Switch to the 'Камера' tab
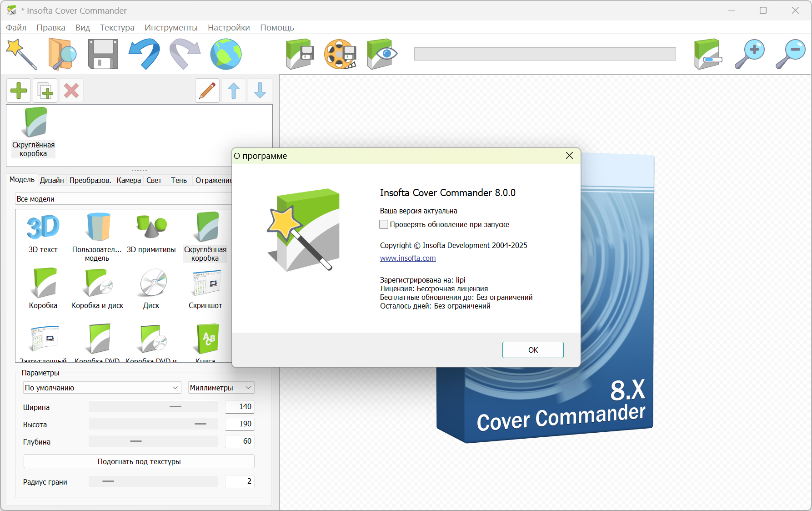 tap(129, 180)
